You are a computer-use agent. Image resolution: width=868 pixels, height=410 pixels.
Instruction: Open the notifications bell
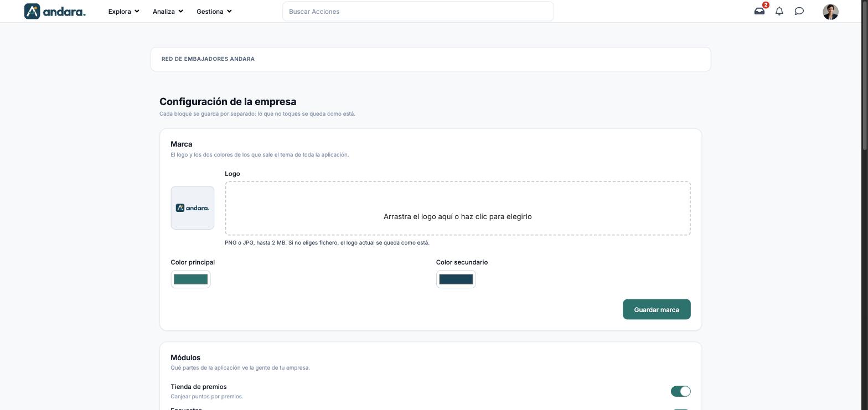click(x=779, y=11)
